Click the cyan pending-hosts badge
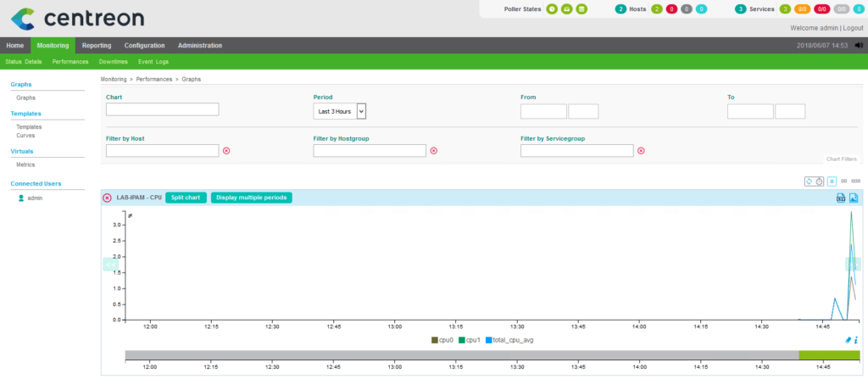Viewport: 868px width, 390px height. coord(701,8)
